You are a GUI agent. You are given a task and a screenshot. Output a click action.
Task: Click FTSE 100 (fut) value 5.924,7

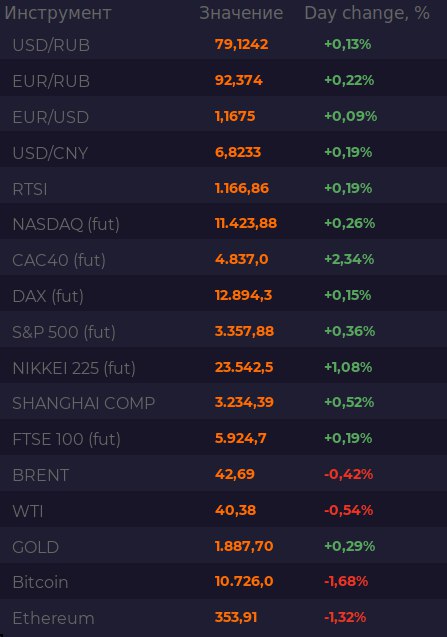(241, 438)
